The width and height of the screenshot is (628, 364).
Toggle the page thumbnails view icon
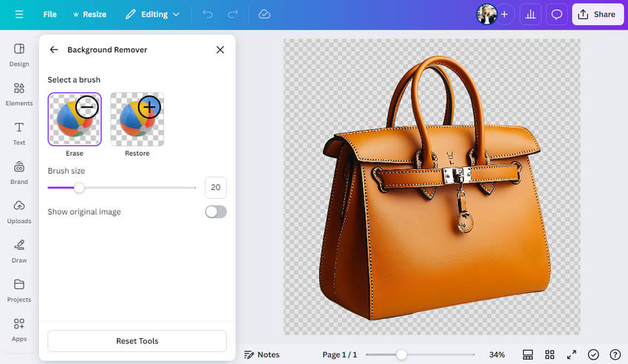click(528, 355)
